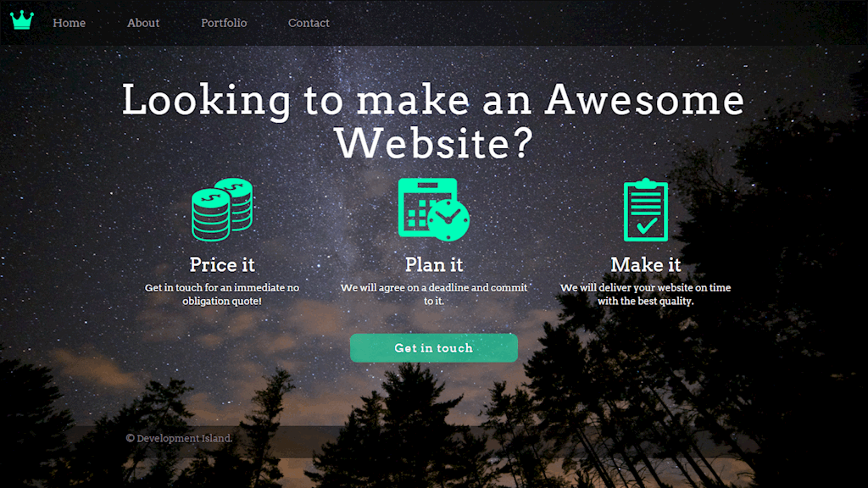
Task: Click the copyright symbol in the footer
Action: coord(130,438)
